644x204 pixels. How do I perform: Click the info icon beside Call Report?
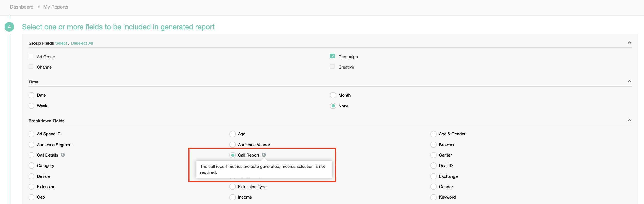264,155
